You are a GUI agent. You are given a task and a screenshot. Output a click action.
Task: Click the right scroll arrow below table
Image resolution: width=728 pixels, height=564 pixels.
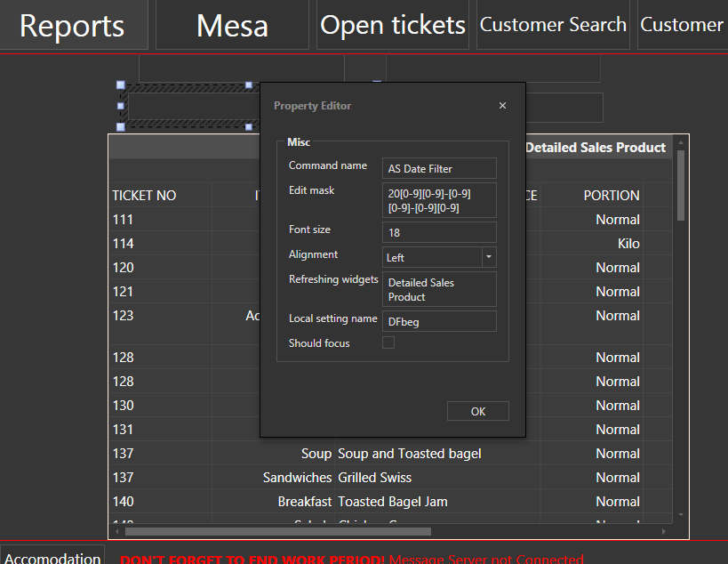point(664,531)
